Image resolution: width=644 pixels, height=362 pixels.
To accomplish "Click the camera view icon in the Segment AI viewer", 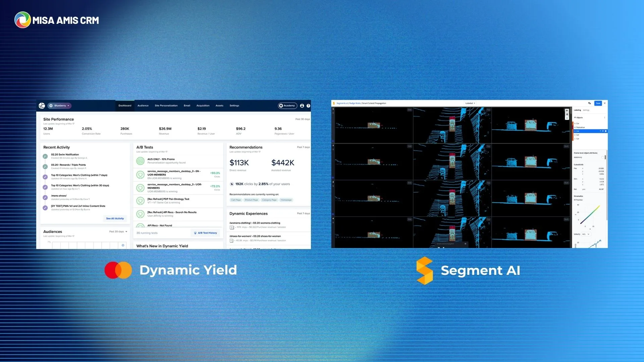I will tap(567, 111).
